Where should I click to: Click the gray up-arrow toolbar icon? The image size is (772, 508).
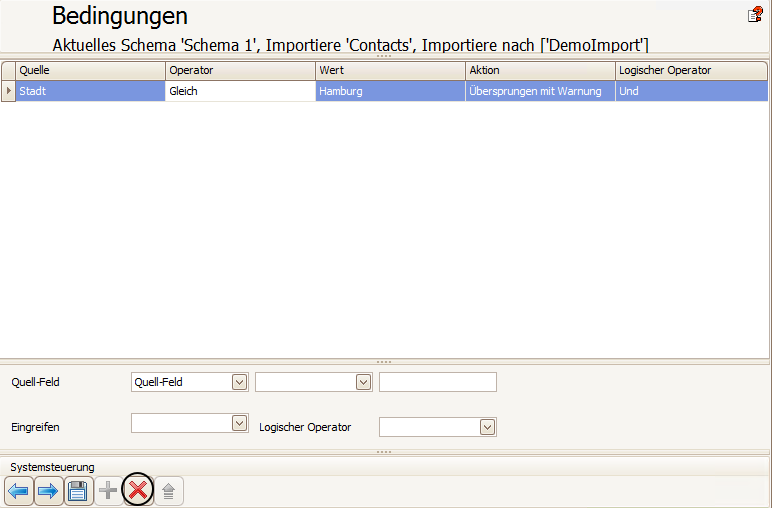pyautogui.click(x=168, y=491)
